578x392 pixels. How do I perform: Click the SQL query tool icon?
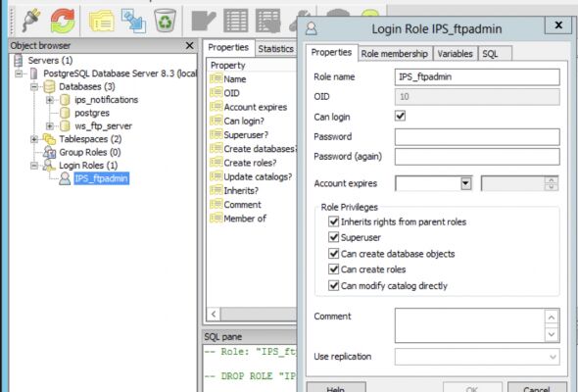203,21
